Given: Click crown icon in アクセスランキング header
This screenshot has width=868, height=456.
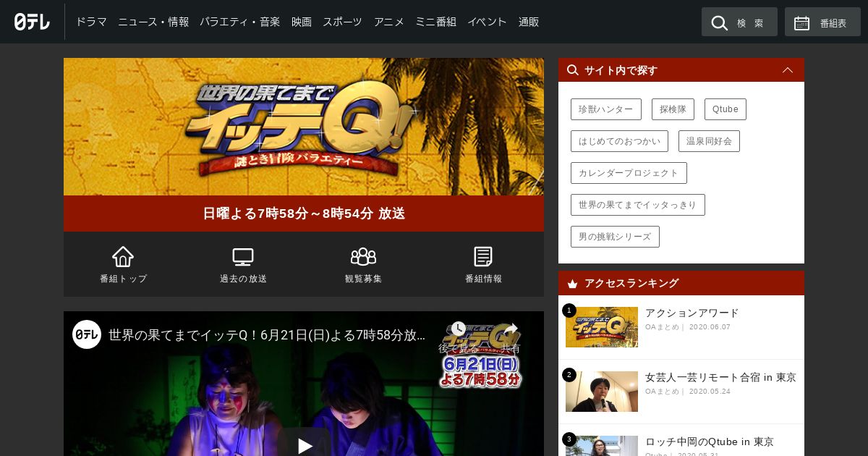Looking at the screenshot, I should pos(573,284).
